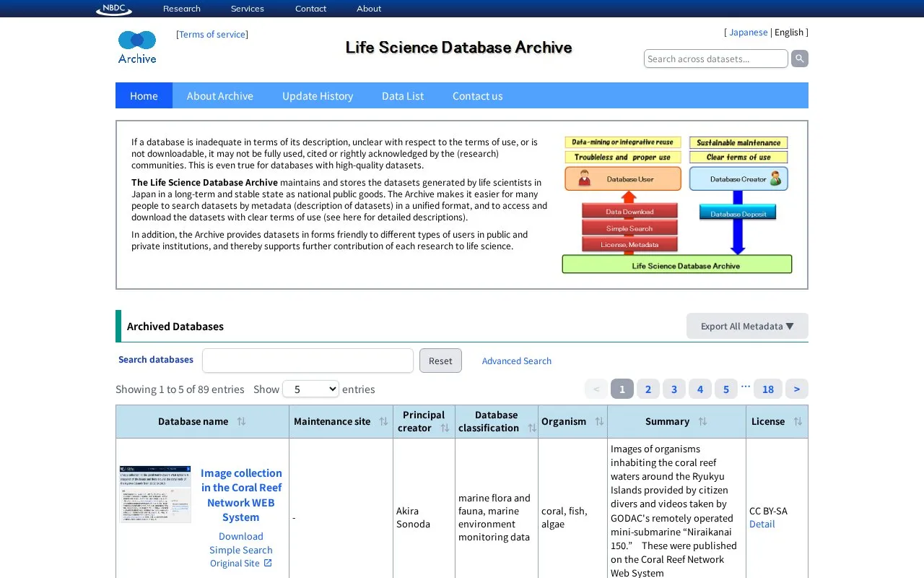Open the Services menu in top bar

pyautogui.click(x=248, y=9)
